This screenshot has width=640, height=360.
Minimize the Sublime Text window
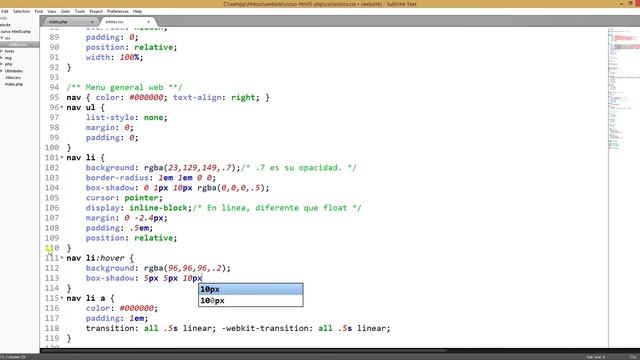pyautogui.click(x=621, y=4)
